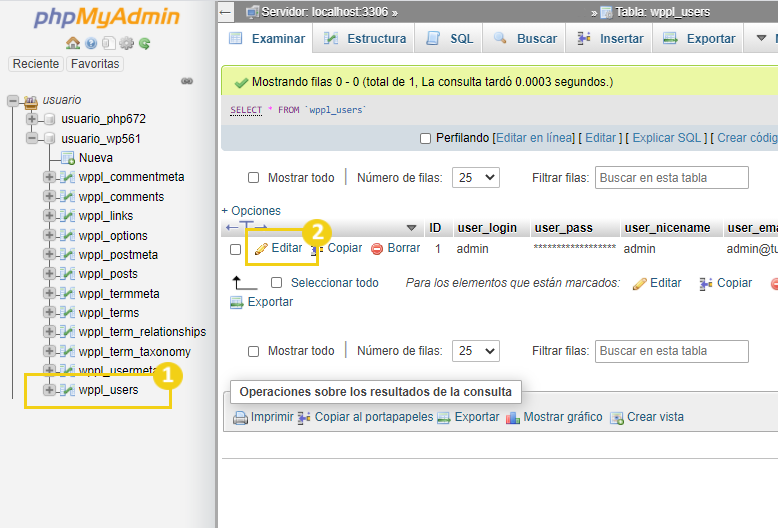Click the wppl_links table icon
This screenshot has height=528, width=778.
click(x=67, y=216)
